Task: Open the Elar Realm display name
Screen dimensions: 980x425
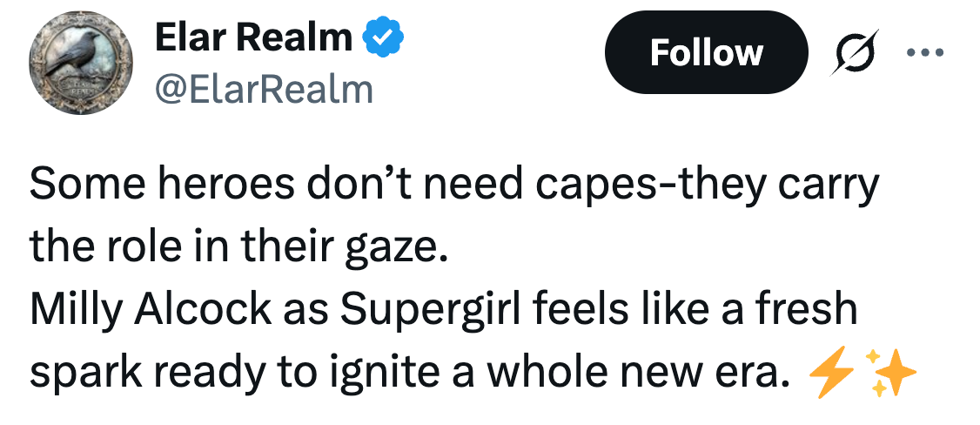Action: click(253, 37)
